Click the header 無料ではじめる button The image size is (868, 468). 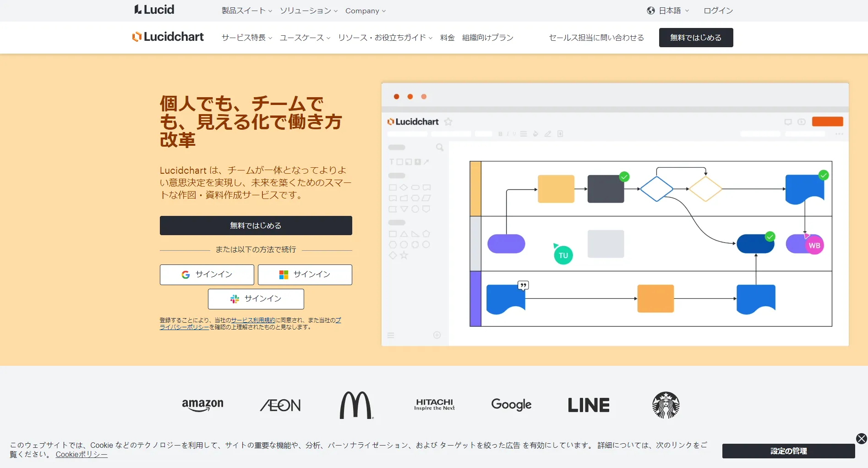pos(696,38)
